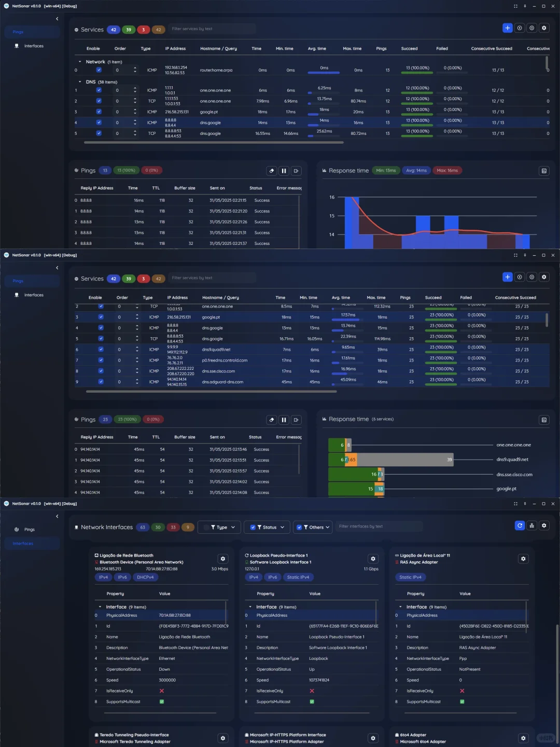The width and height of the screenshot is (560, 747).
Task: Click the play icon in middle window Services toolbar
Action: pyautogui.click(x=520, y=277)
